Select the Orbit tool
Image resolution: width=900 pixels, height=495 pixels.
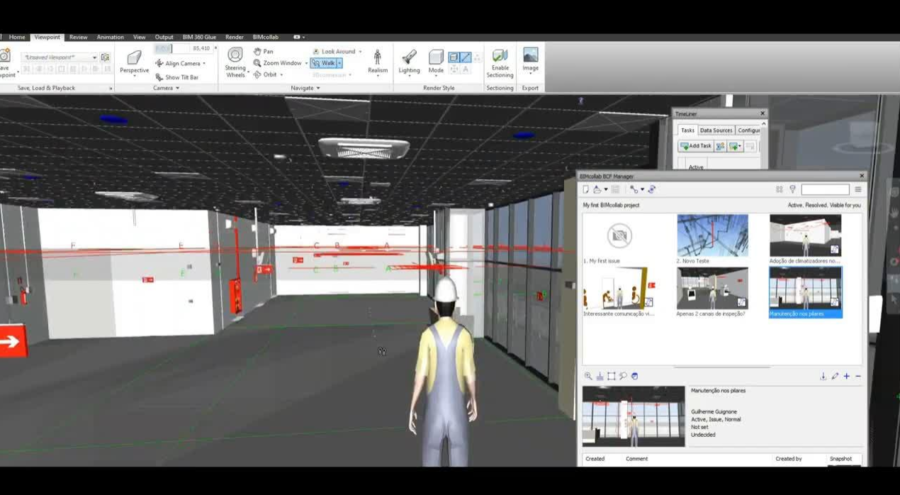click(266, 75)
